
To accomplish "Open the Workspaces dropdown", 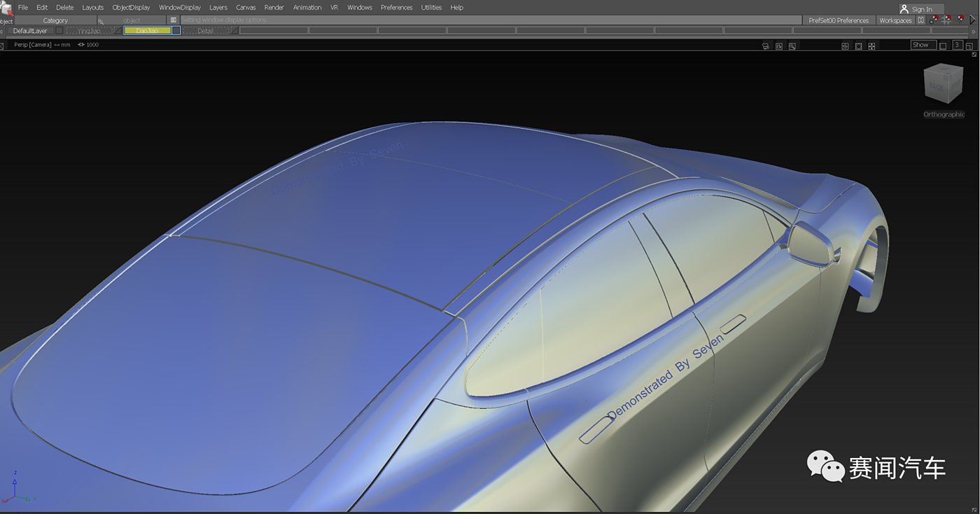I will click(x=895, y=20).
